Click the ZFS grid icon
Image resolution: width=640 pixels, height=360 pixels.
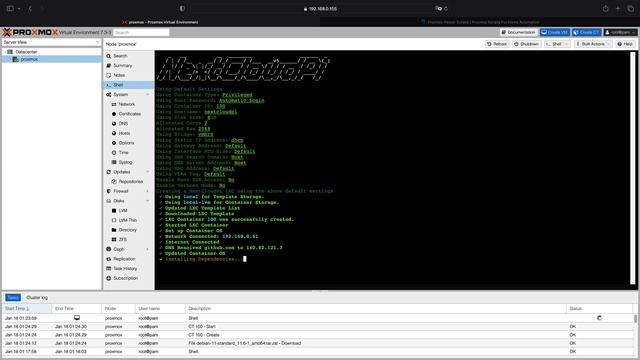point(114,240)
